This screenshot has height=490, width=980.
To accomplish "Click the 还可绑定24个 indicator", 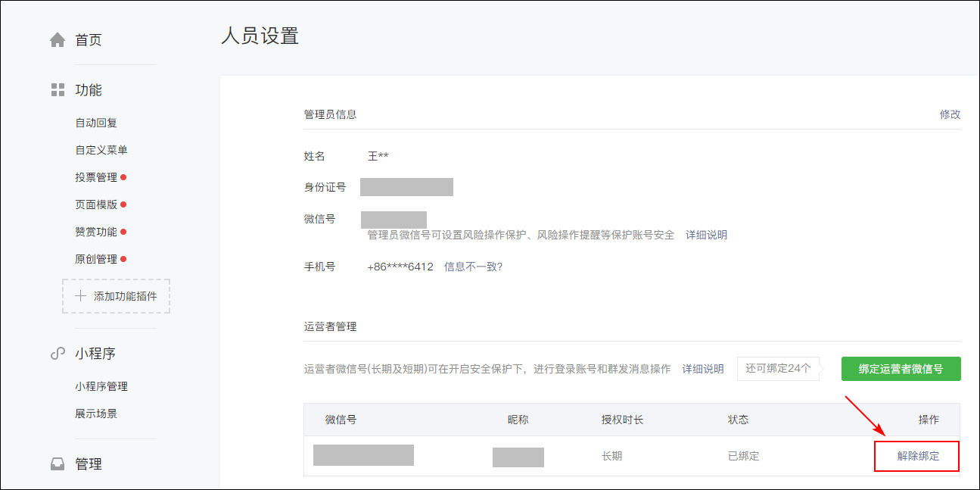I will point(778,369).
